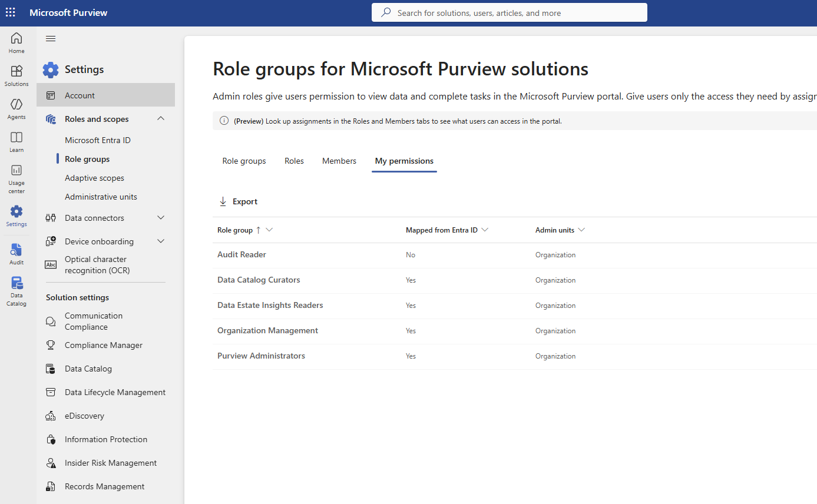Open Microsoft Entra ID nav item
817x504 pixels.
tap(98, 140)
